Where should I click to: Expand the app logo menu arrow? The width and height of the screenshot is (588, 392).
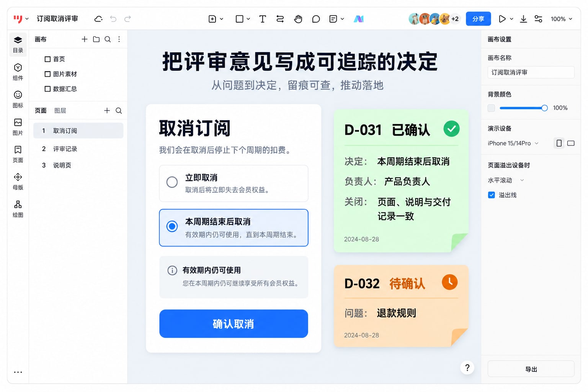[27, 19]
